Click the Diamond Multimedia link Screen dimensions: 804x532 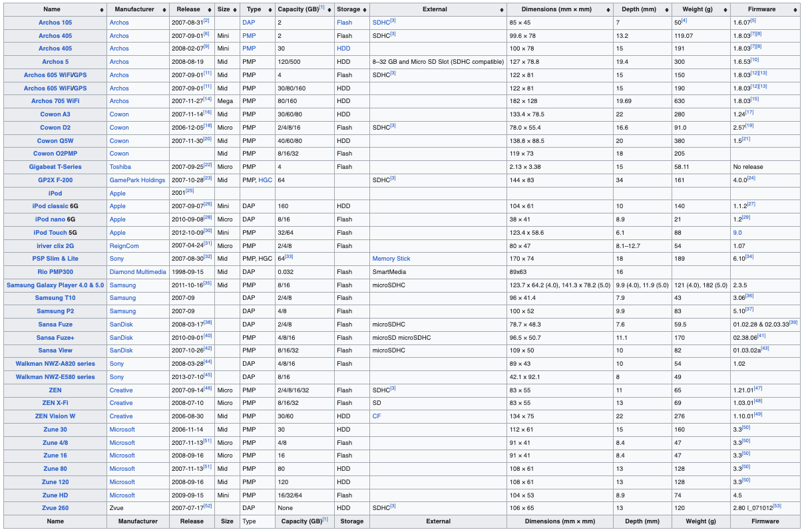tap(138, 272)
